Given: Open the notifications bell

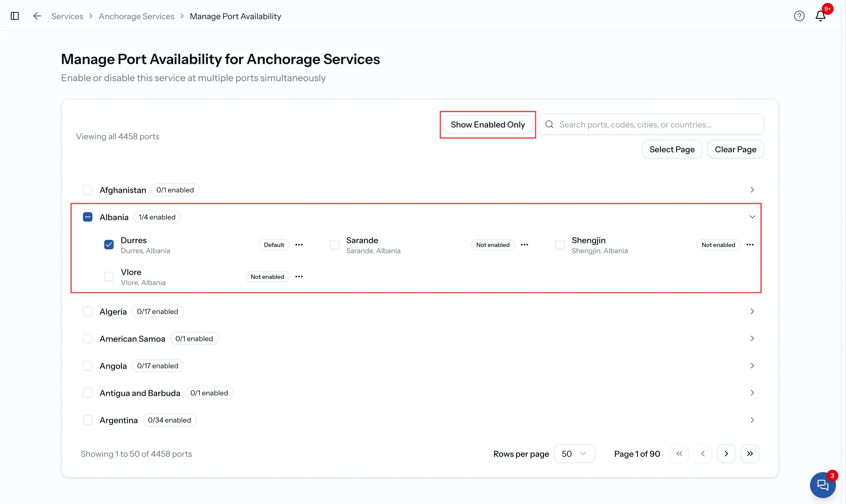Looking at the screenshot, I should pyautogui.click(x=821, y=16).
